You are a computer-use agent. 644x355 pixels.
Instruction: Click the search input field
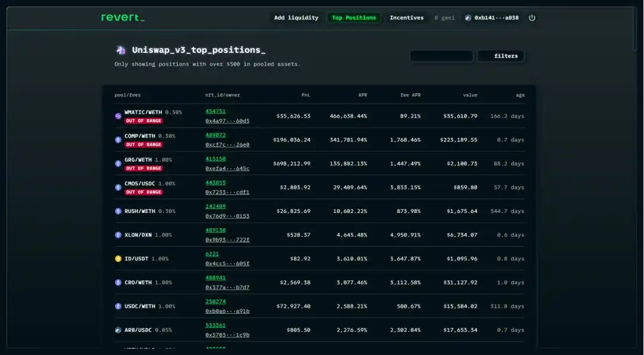tap(442, 56)
